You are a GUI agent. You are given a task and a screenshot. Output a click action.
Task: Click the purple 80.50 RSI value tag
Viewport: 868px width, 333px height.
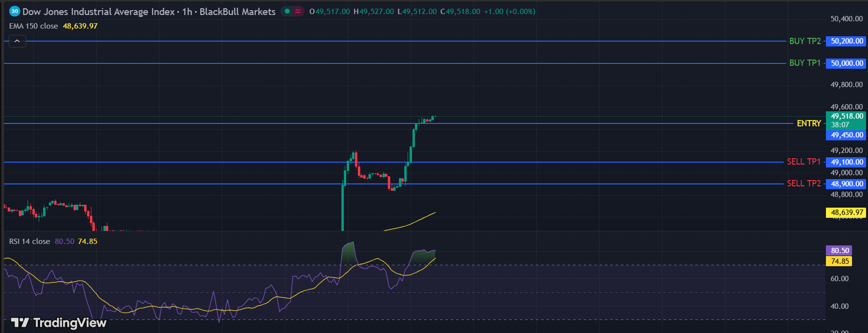coord(840,251)
